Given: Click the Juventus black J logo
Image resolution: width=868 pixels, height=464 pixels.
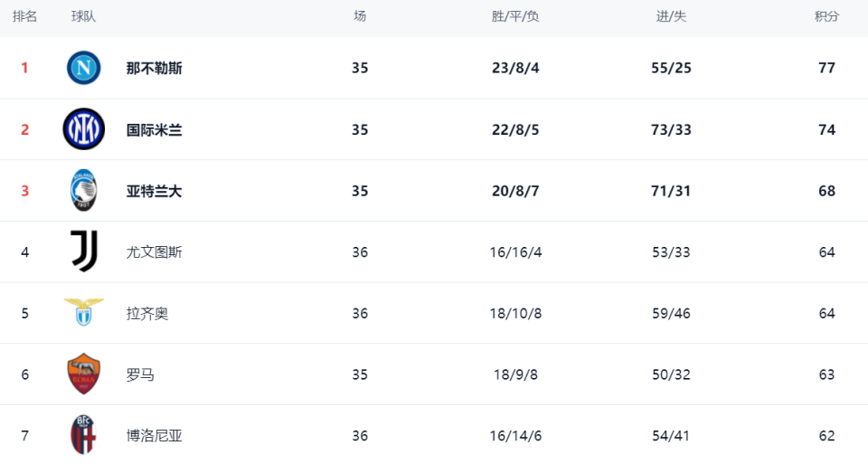Looking at the screenshot, I should (x=83, y=251).
